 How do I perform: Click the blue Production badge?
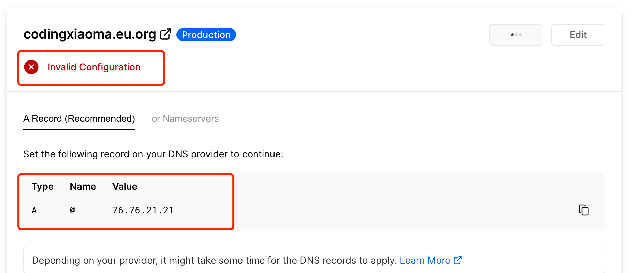(206, 35)
